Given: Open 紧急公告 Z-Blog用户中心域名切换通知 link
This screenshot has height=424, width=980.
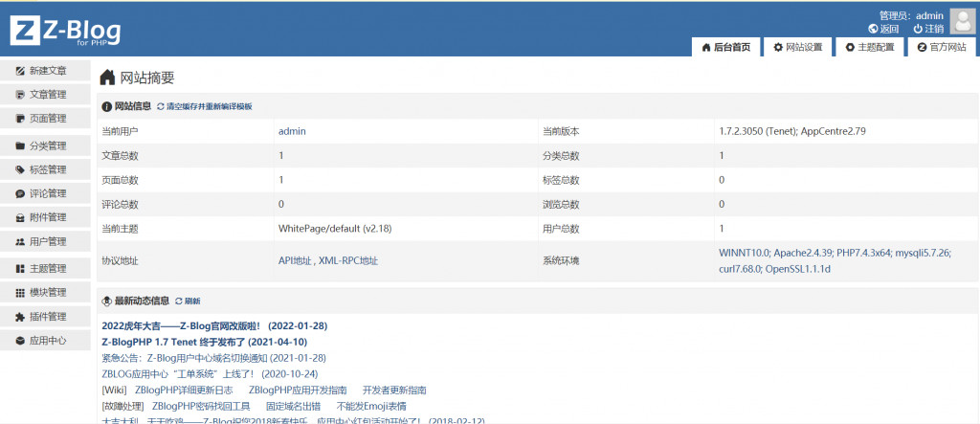Looking at the screenshot, I should point(213,358).
